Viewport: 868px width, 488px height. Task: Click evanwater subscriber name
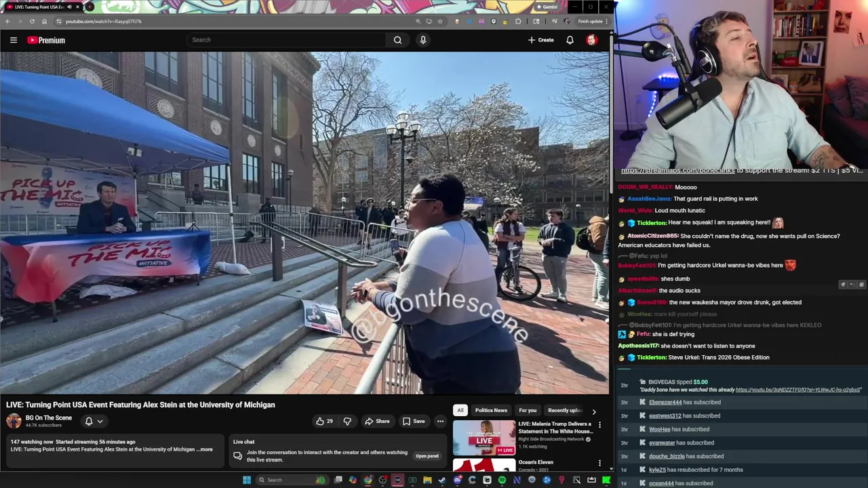[662, 443]
